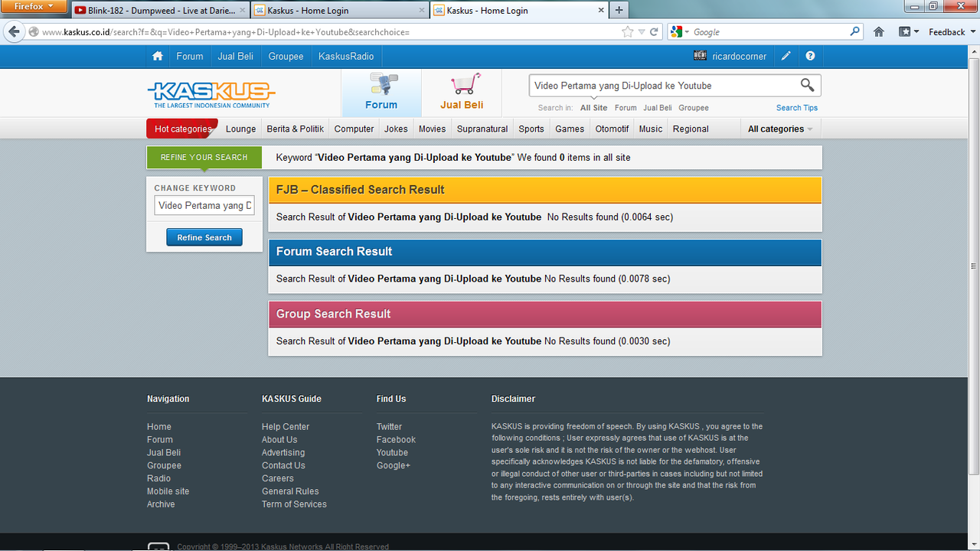Click the Kaskus home icon in the blue navbar
980x551 pixels.
158,56
